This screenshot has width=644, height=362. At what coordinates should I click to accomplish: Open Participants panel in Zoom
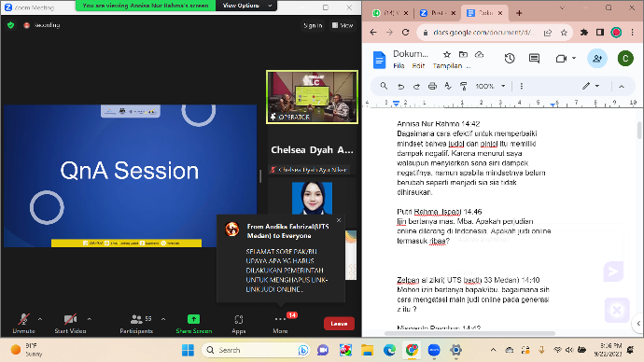137,323
